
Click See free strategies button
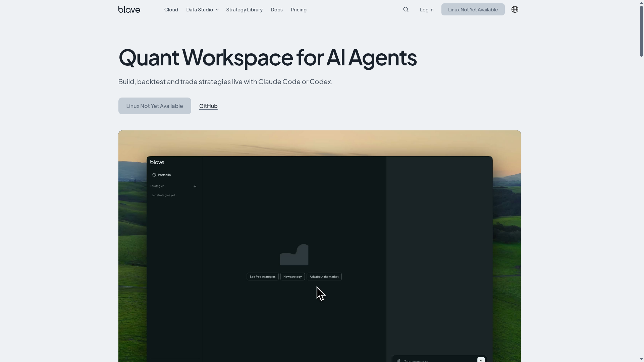pos(263,277)
